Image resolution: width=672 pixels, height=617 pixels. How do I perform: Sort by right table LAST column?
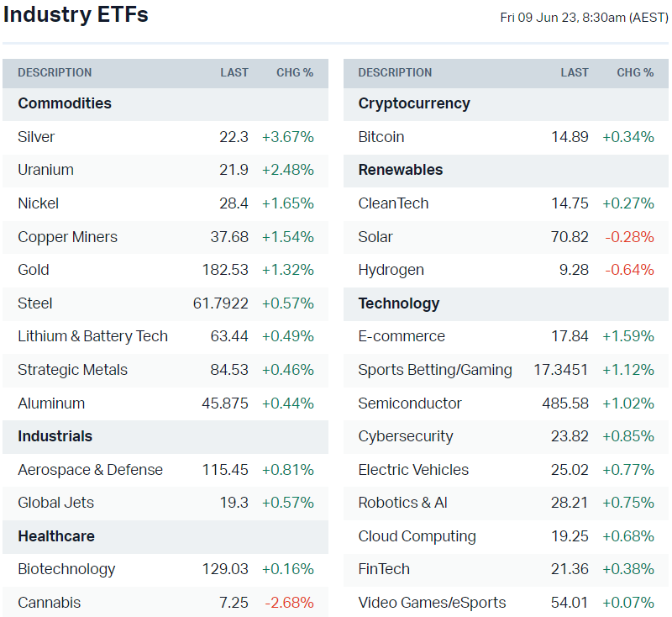tap(575, 72)
